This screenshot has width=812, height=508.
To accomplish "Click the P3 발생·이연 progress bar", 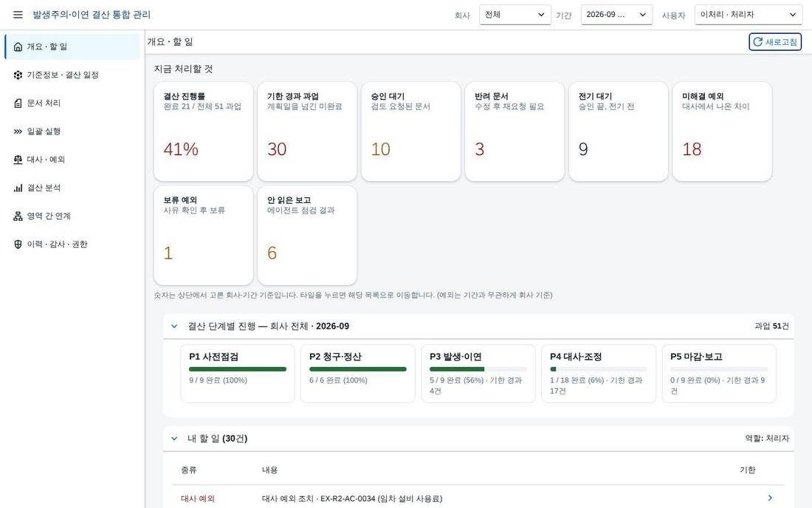I will [x=478, y=369].
